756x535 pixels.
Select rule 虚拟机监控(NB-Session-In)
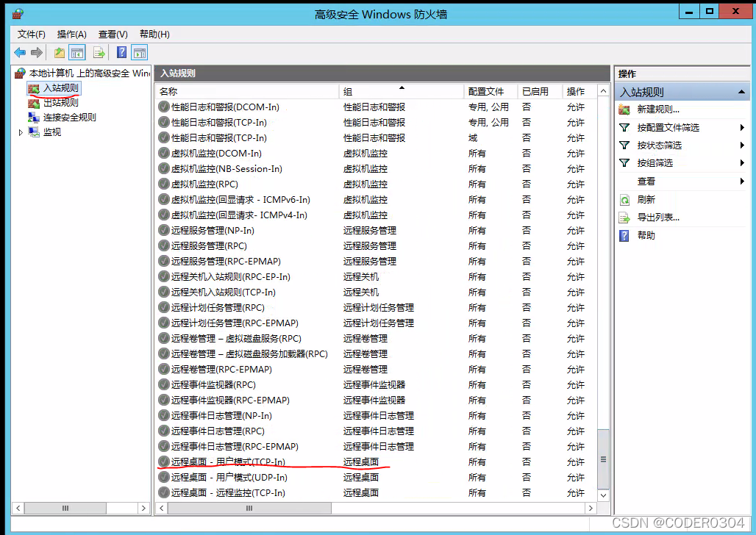coord(227,169)
